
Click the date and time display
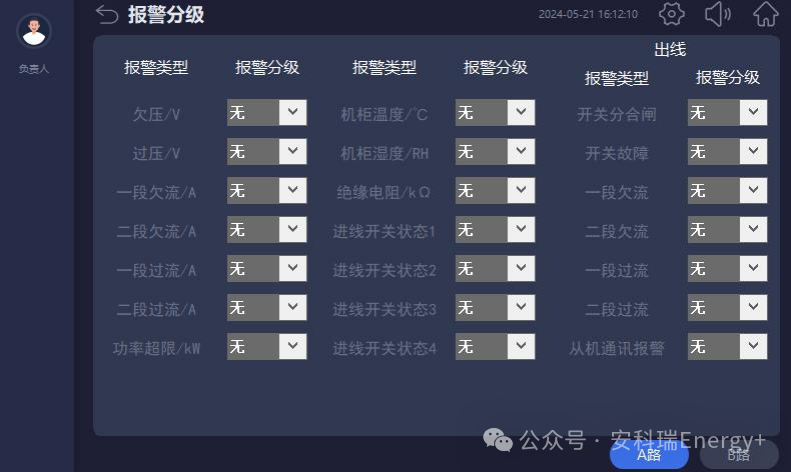[x=588, y=14]
